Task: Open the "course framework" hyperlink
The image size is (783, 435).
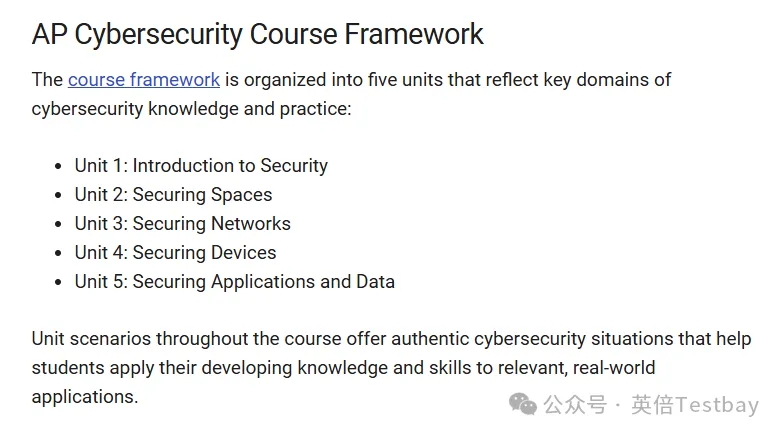Action: [143, 80]
